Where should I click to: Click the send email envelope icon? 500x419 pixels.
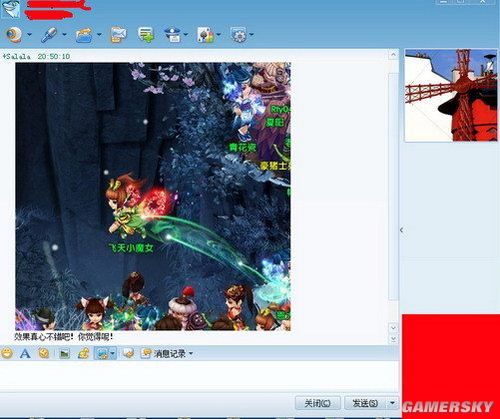click(x=119, y=35)
